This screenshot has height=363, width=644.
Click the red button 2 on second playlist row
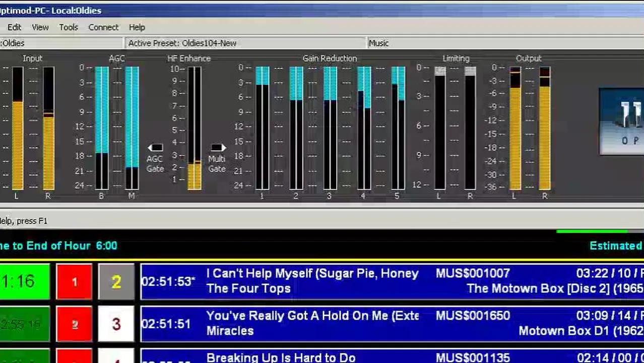74,324
